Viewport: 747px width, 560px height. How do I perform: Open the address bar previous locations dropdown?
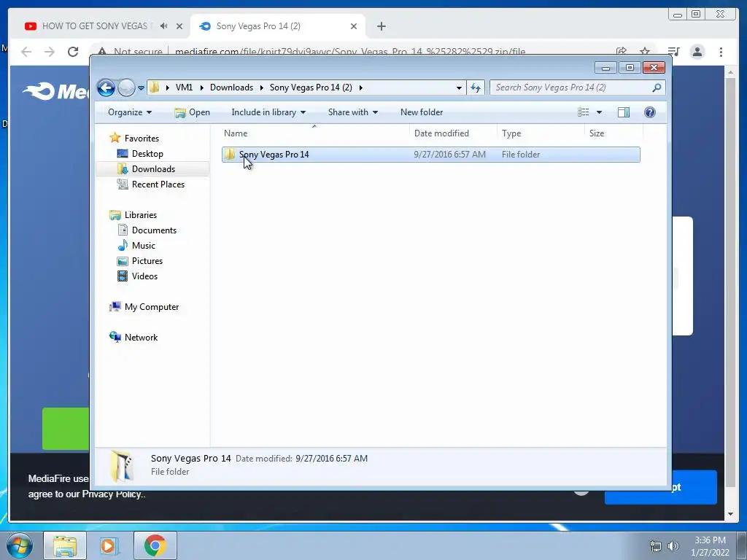459,87
